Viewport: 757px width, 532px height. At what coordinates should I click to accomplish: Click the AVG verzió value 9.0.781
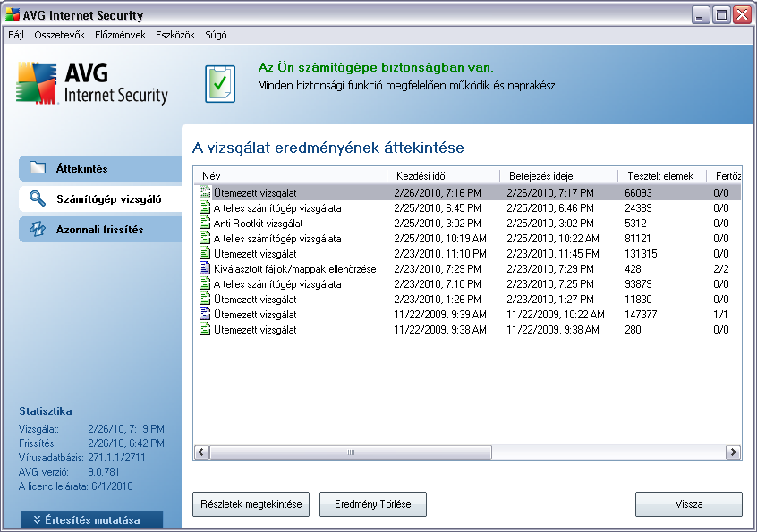[103, 472]
